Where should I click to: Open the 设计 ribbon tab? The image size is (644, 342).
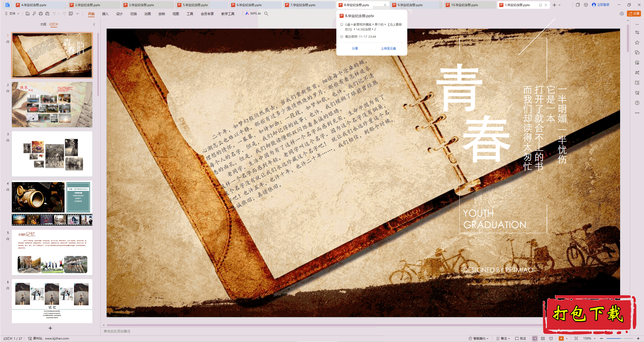pos(119,14)
